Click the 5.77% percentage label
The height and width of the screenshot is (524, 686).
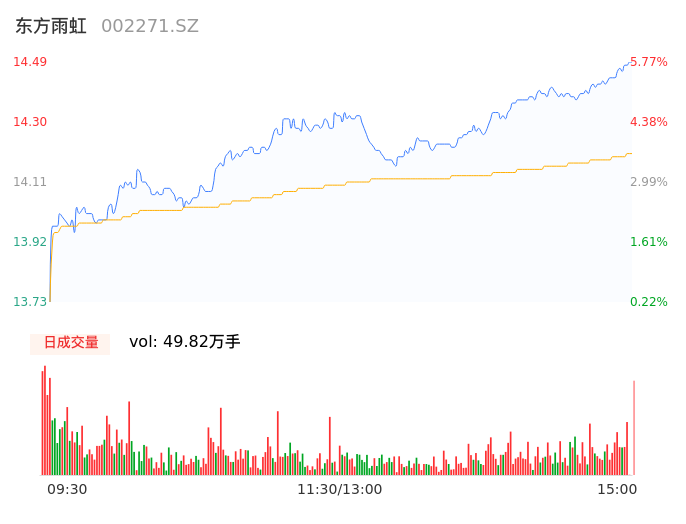point(648,62)
